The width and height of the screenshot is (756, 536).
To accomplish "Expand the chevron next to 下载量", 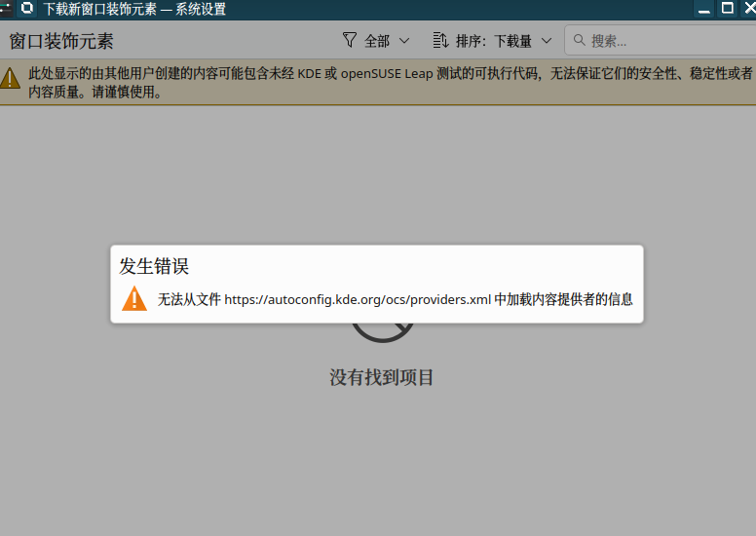I will click(x=546, y=41).
